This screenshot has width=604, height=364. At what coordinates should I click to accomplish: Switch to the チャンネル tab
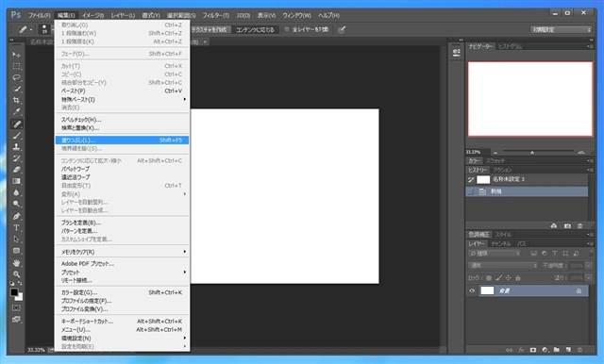tap(500, 244)
